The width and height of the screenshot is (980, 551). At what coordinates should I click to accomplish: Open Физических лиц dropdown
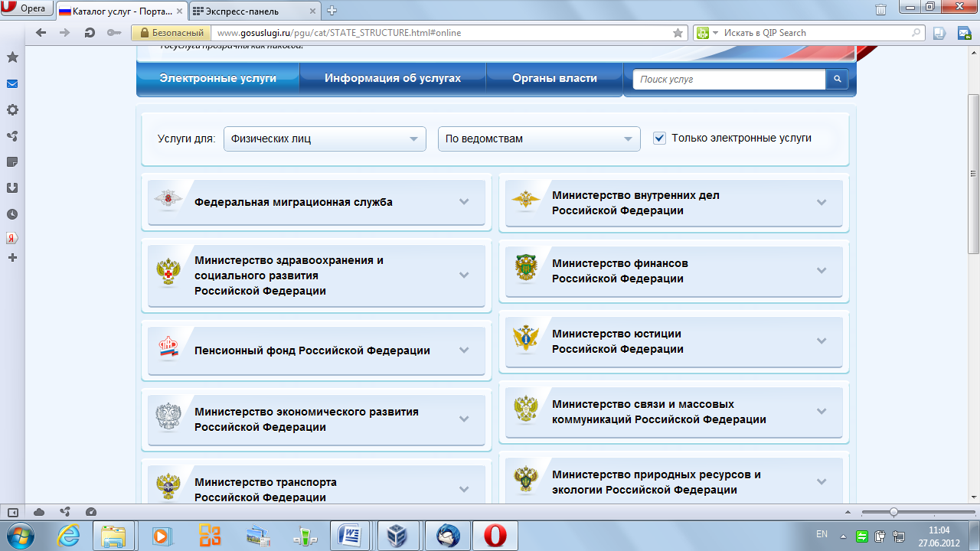[x=325, y=139]
